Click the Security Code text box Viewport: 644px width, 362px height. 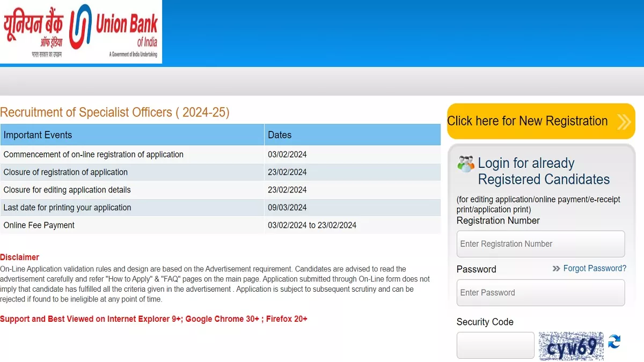click(x=495, y=345)
